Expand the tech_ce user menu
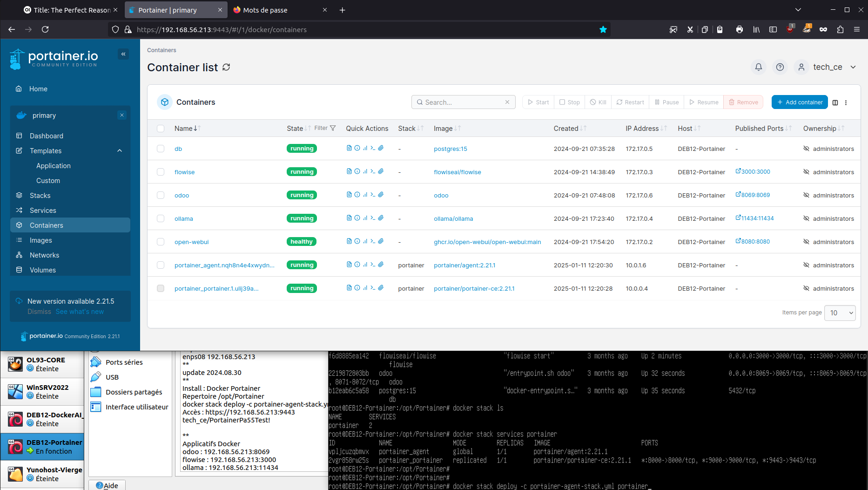Image resolution: width=868 pixels, height=490 pixels. (x=853, y=67)
